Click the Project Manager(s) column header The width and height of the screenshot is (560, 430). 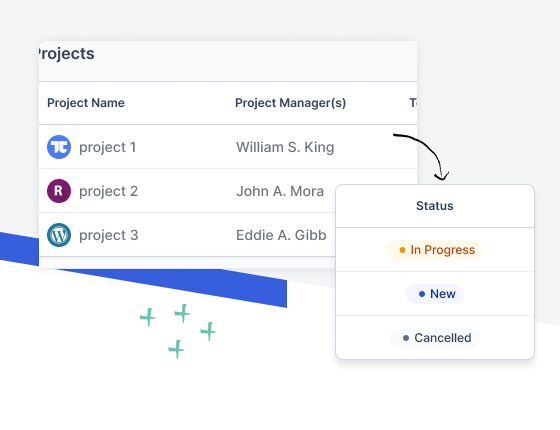pyautogui.click(x=290, y=103)
